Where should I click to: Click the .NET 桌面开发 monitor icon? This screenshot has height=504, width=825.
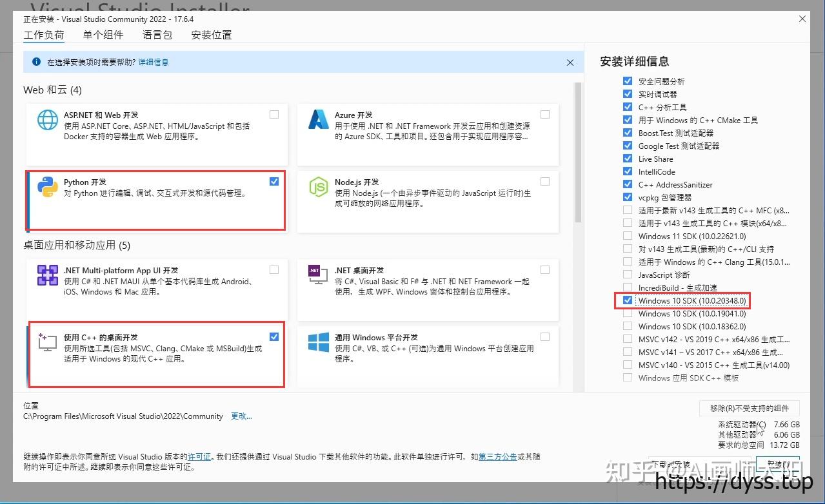tap(319, 275)
